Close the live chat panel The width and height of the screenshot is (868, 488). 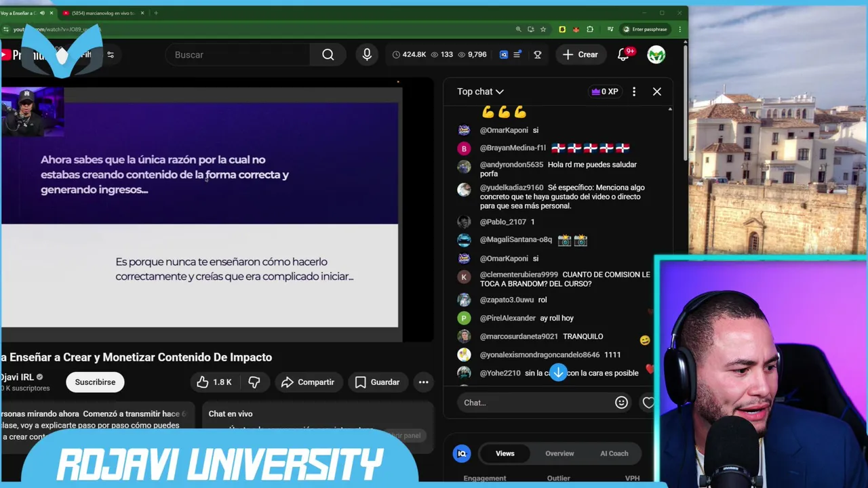[x=657, y=91]
